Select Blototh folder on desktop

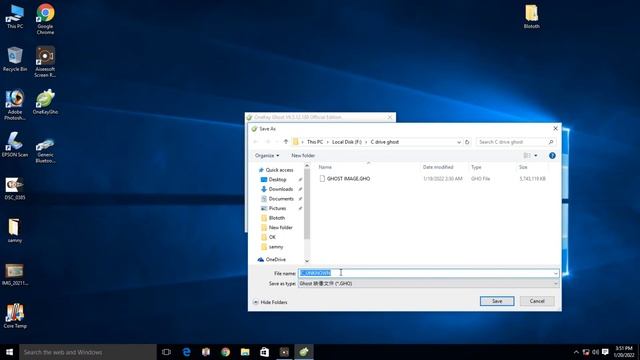click(531, 17)
